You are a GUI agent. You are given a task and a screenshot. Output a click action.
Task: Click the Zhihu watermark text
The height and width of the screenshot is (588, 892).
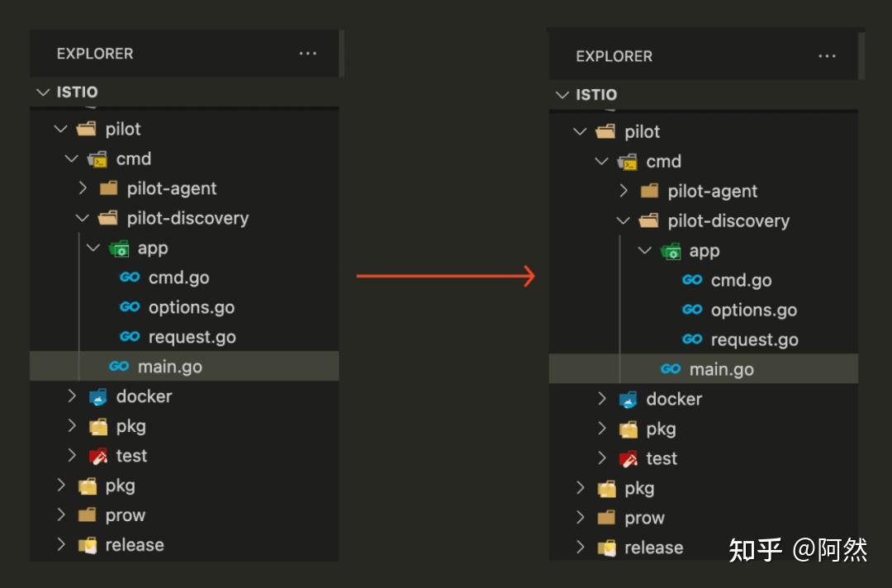(x=799, y=548)
